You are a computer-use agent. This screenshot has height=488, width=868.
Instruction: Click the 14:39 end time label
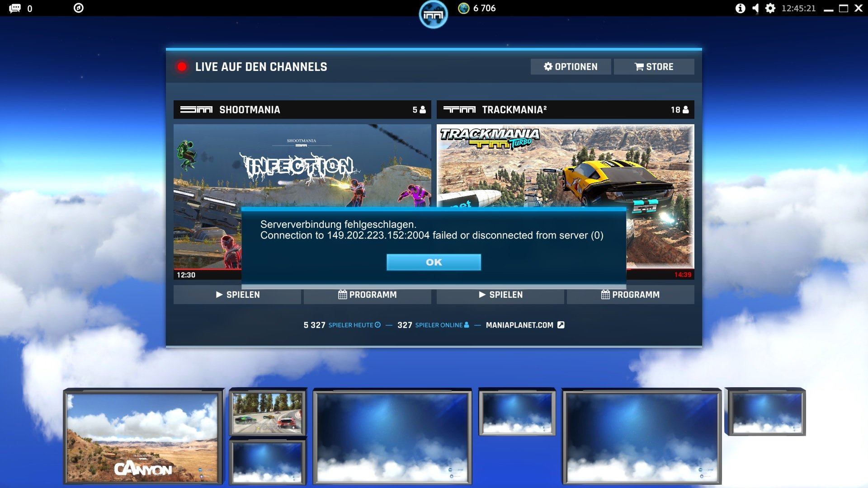pos(683,275)
